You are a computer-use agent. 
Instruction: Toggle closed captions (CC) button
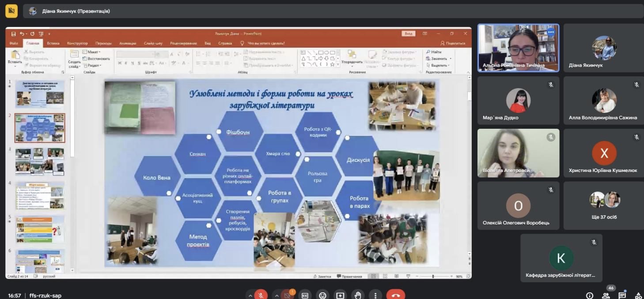click(x=305, y=295)
